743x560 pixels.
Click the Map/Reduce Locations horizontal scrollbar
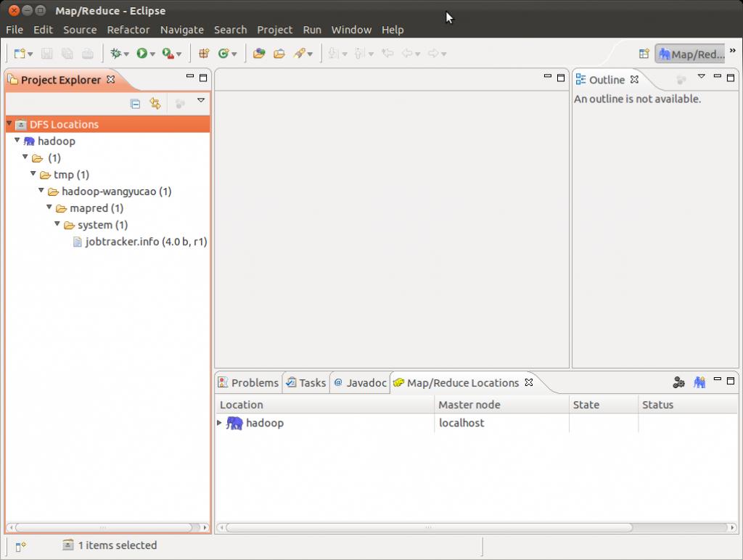click(x=477, y=527)
